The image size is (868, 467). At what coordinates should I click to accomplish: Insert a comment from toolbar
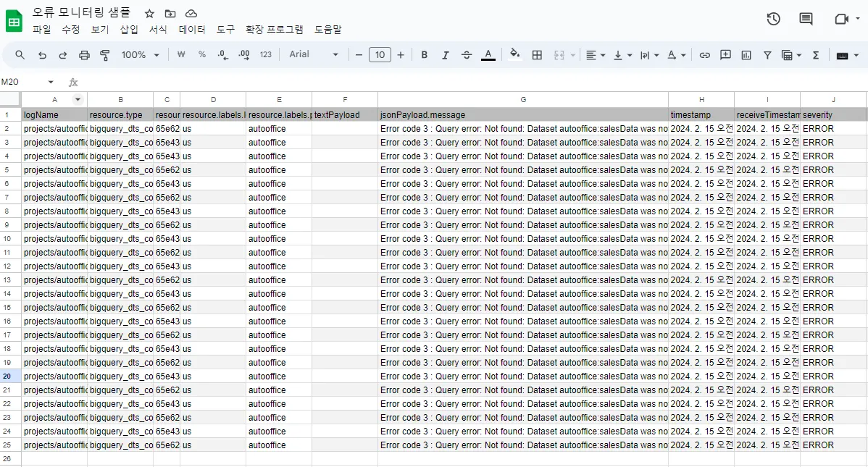[725, 55]
